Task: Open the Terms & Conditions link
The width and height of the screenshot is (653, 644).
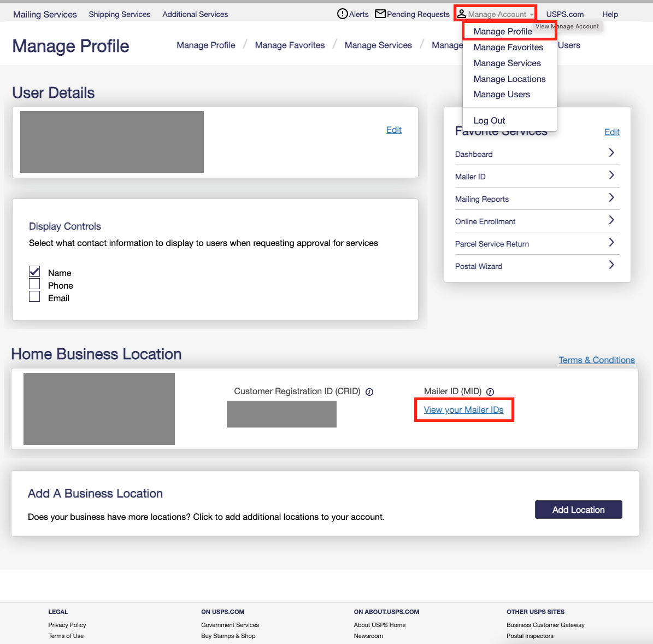Action: pos(596,360)
